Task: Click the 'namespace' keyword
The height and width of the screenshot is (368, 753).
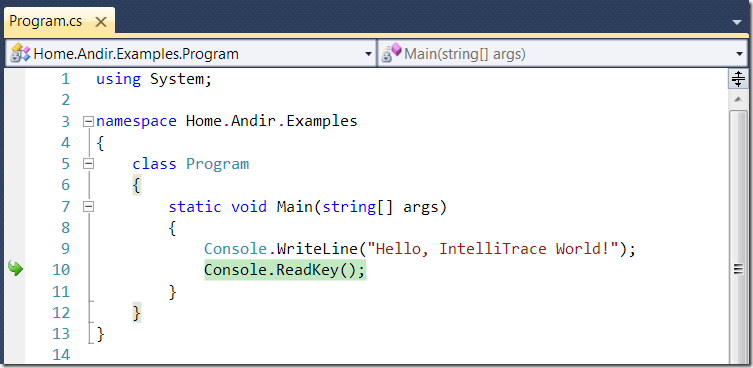Action: coord(136,122)
